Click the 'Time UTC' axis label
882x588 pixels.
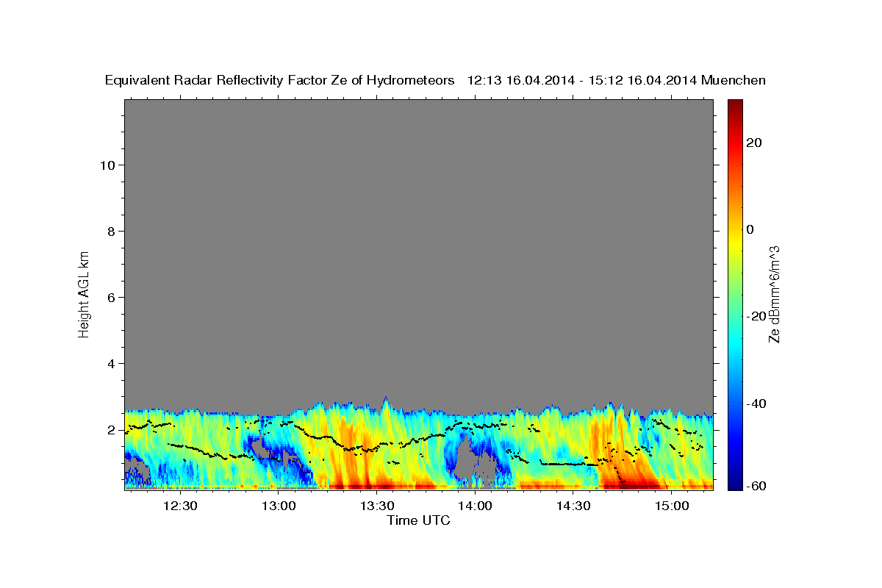418,520
